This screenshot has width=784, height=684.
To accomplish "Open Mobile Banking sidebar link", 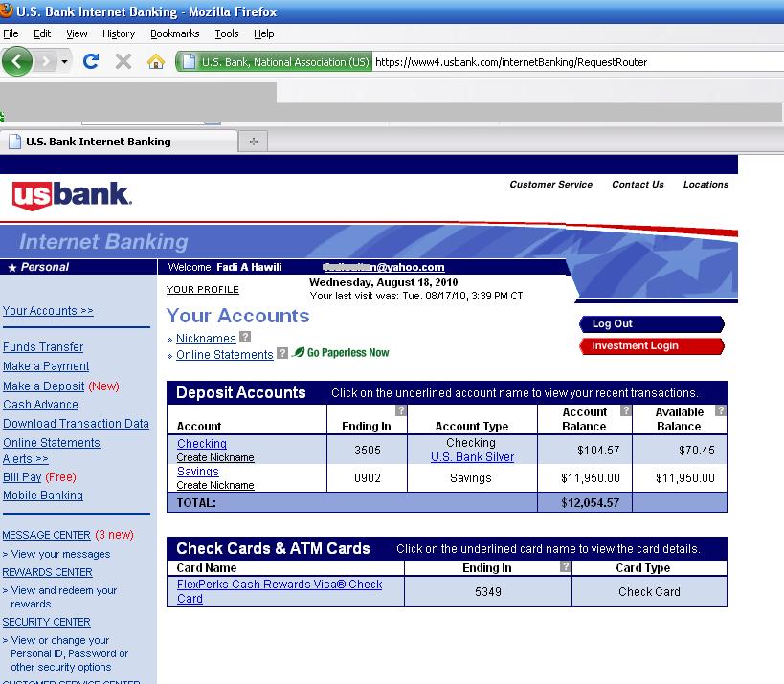I will pyautogui.click(x=43, y=496).
